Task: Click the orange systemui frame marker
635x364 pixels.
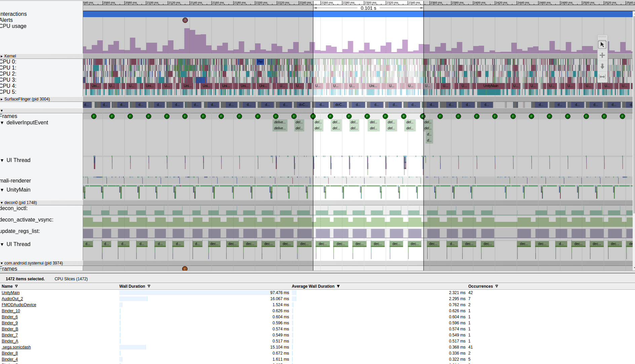Action: 185,269
